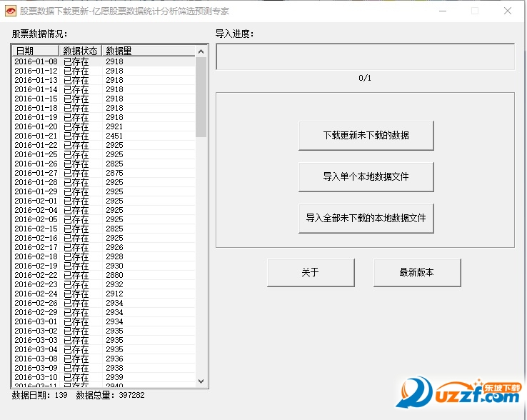Click the 数据总量 397282 status text
Screen dimensions: 527x420
(110, 395)
